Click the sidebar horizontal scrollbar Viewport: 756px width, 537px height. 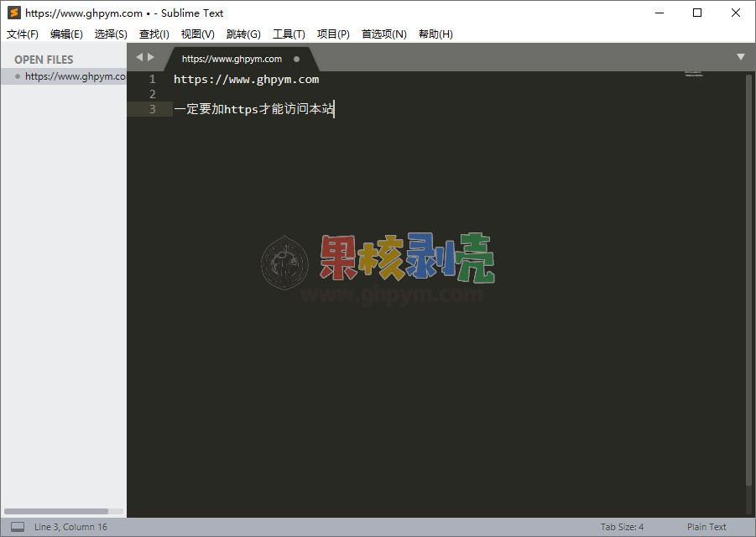[56, 511]
